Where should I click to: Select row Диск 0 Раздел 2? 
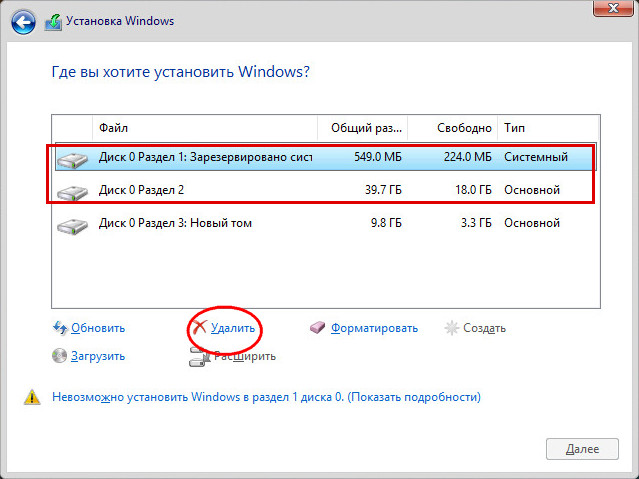326,190
